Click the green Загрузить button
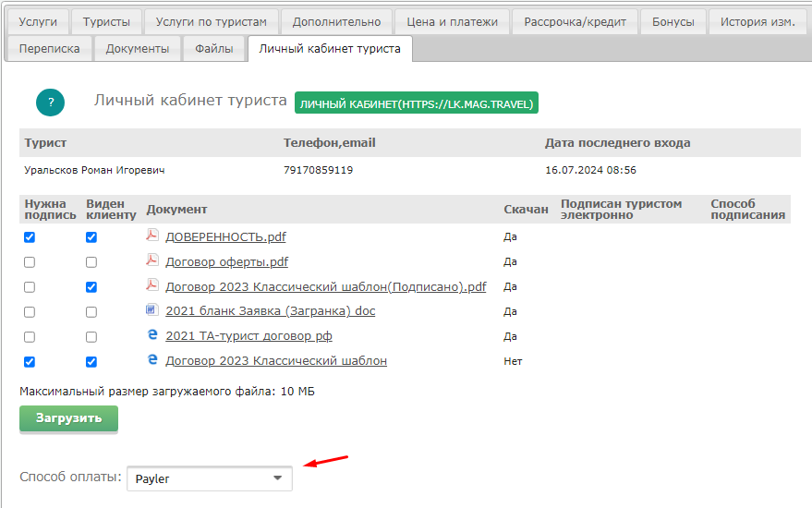This screenshot has height=508, width=812. [69, 418]
